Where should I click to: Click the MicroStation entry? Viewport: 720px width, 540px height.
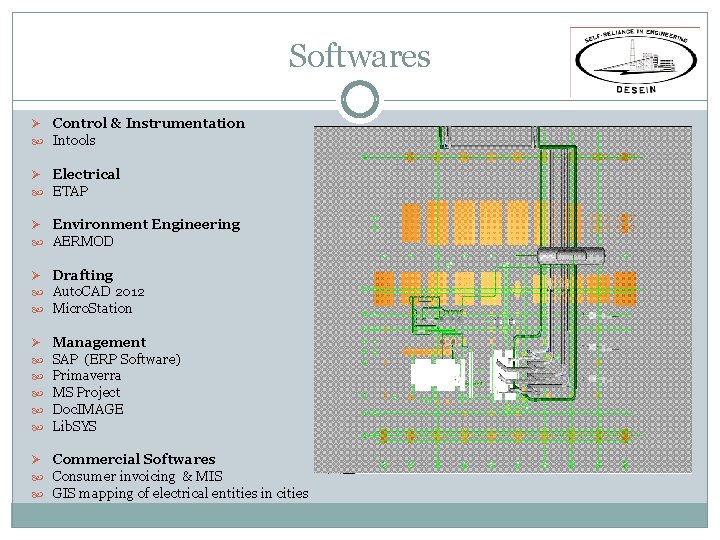click(92, 308)
